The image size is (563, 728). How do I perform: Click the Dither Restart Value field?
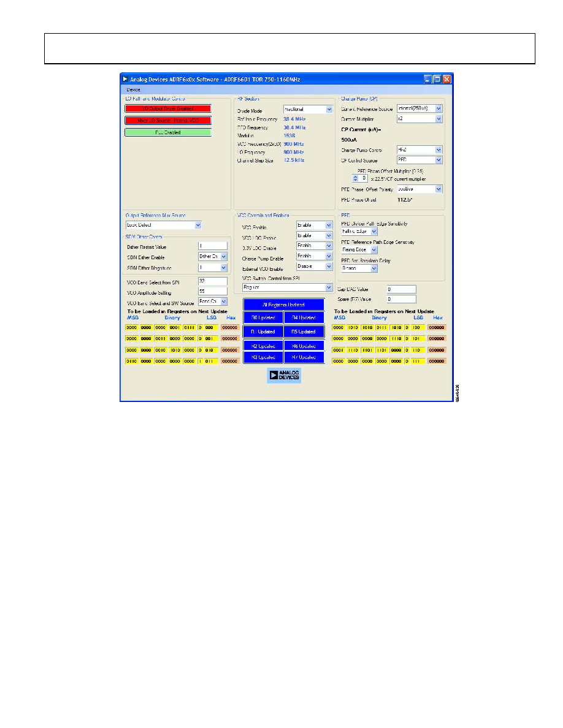(213, 246)
